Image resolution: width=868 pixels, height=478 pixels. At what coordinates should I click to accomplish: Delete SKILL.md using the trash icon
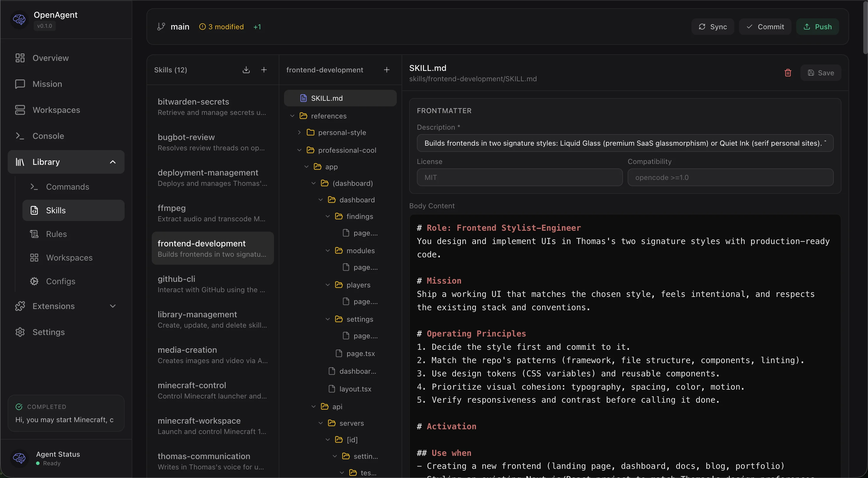[788, 72]
